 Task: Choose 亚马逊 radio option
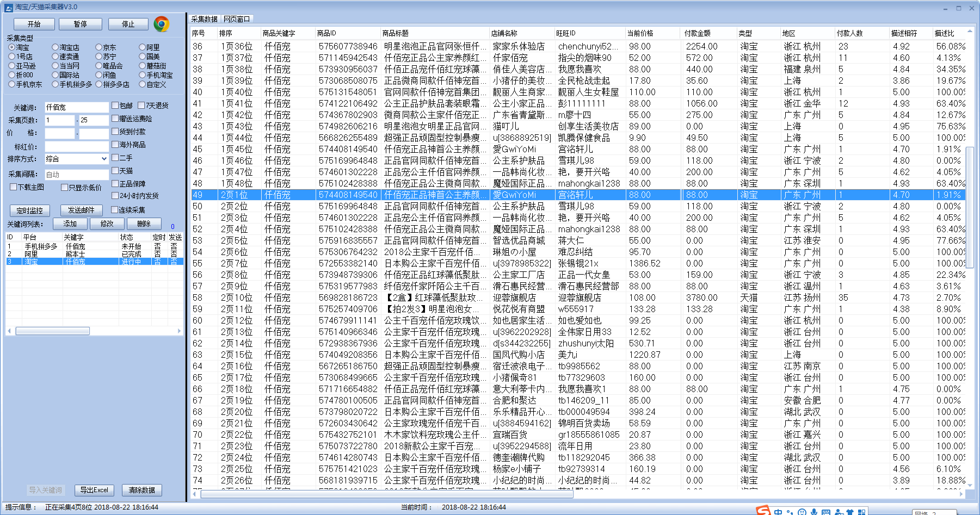[22, 66]
